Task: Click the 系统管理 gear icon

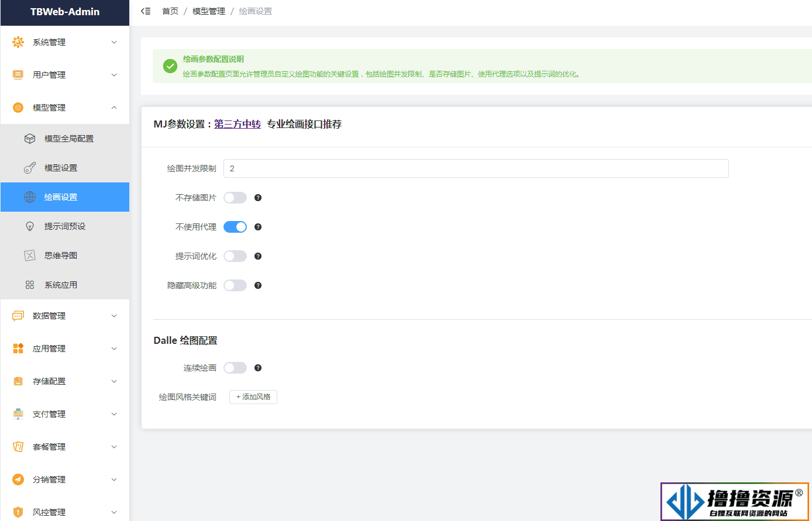Action: tap(18, 42)
